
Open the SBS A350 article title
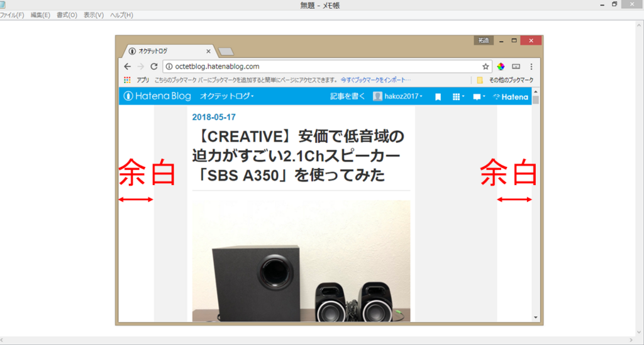click(x=298, y=156)
